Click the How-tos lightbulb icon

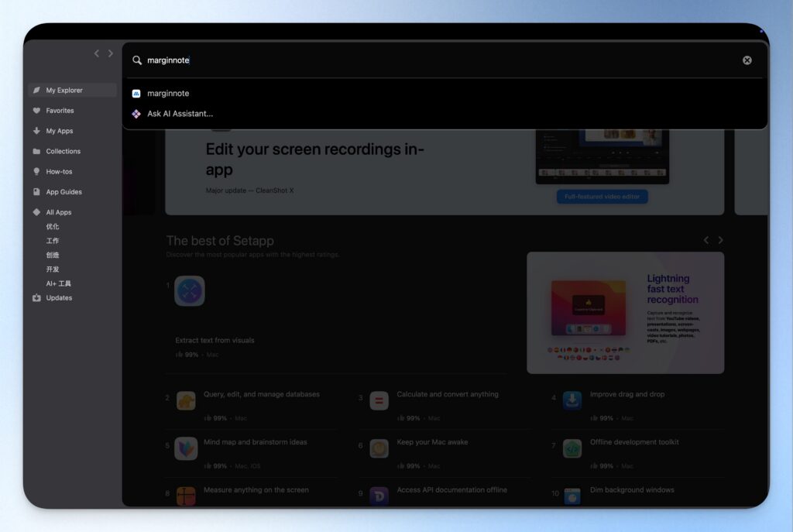(x=36, y=171)
